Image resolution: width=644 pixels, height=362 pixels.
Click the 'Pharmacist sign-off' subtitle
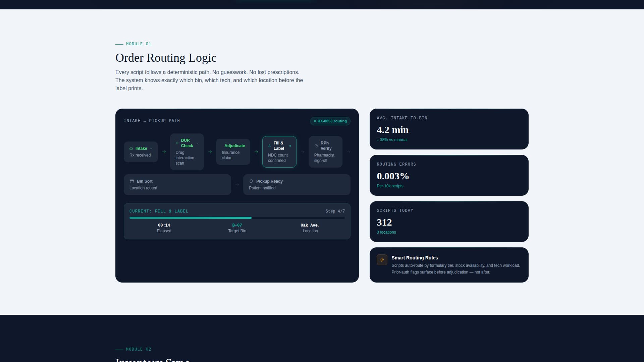[324, 158]
